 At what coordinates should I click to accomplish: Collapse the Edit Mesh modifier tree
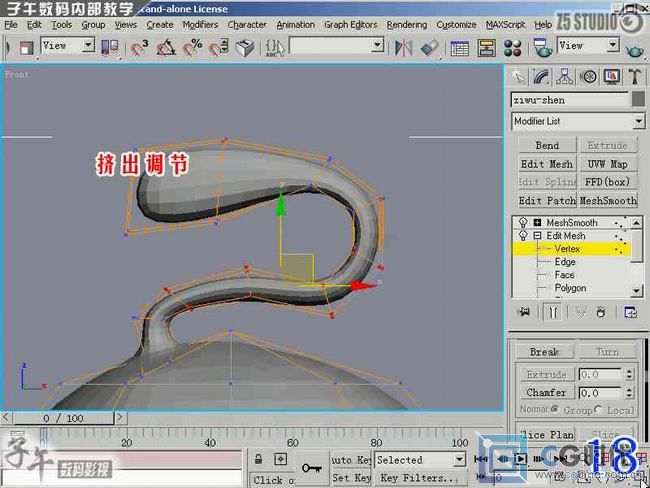tap(537, 236)
